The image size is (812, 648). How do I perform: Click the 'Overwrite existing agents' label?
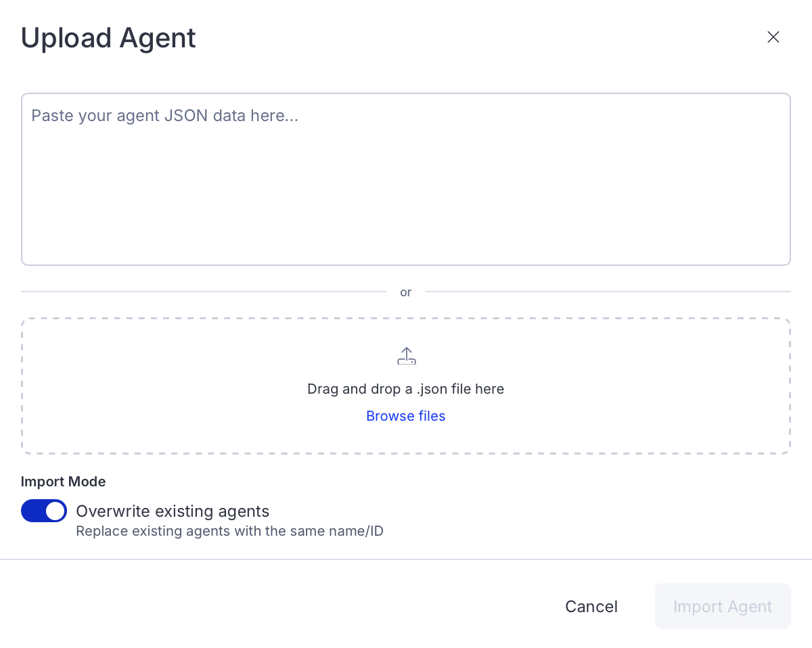click(x=173, y=511)
